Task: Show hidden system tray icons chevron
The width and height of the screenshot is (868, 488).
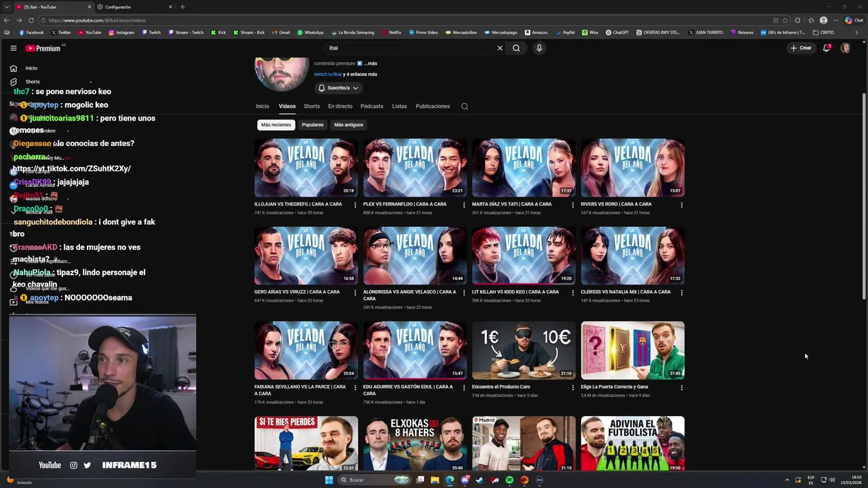Action: pos(787,480)
